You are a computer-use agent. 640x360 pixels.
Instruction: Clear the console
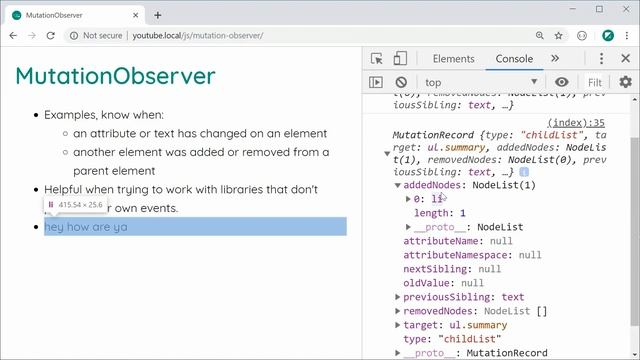click(401, 82)
